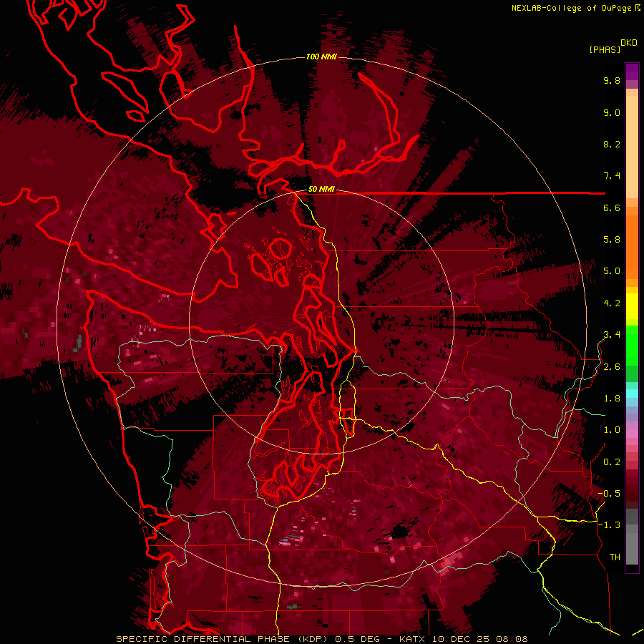644x644 pixels.
Task: Select the 9.8 value on the color scale
Action: tap(612, 81)
